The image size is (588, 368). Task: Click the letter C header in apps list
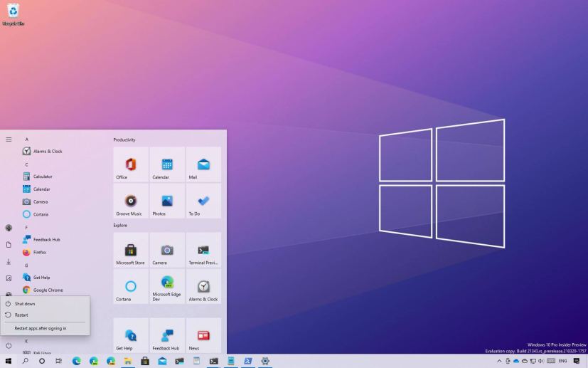click(26, 164)
